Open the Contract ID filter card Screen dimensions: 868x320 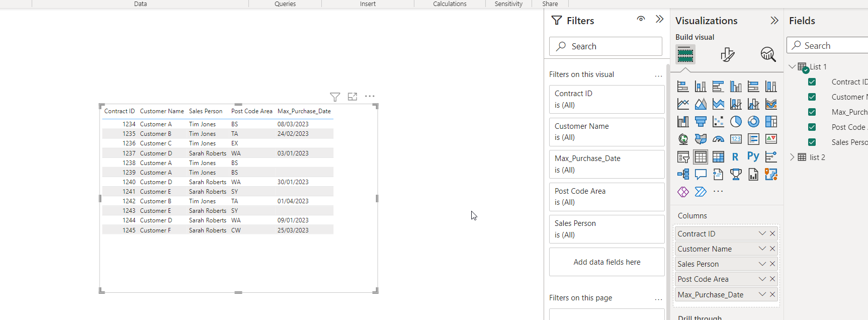pos(607,99)
